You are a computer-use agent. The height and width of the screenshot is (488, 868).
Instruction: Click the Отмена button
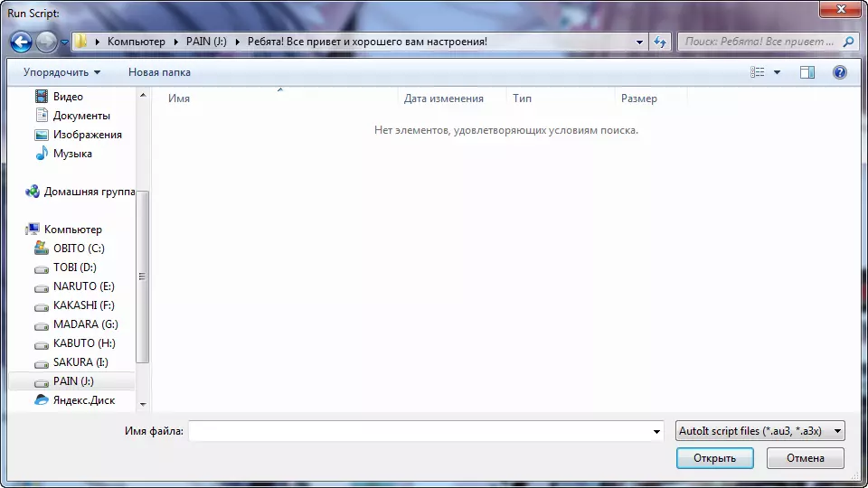click(x=806, y=458)
